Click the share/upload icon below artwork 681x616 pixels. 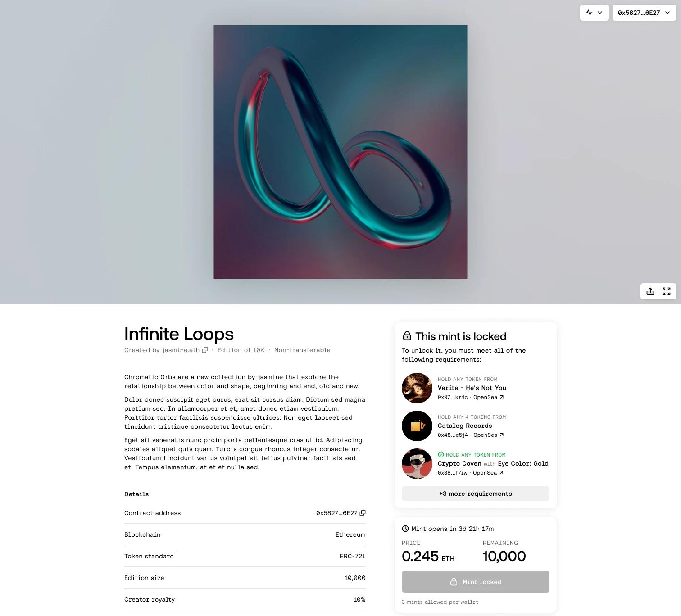tap(650, 291)
